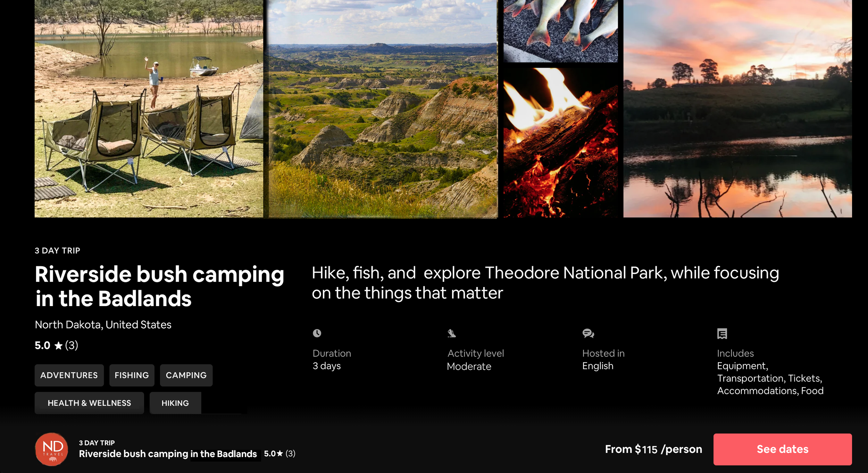868x473 pixels.
Task: Click the trip title in bottom bar
Action: [x=168, y=454]
